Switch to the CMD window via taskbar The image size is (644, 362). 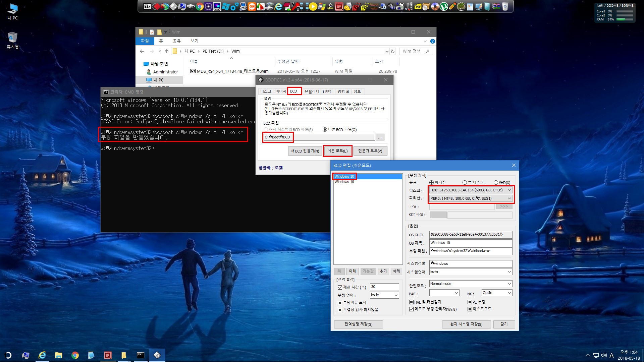[x=141, y=355]
